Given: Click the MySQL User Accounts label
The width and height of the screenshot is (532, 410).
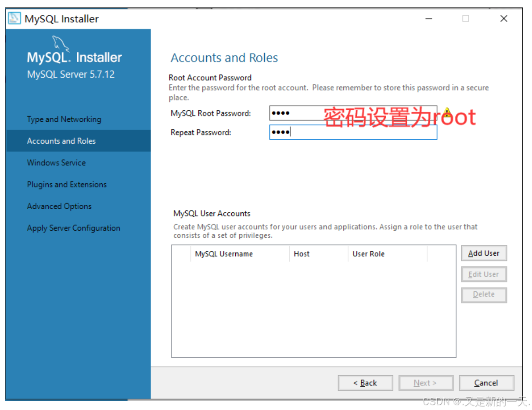Looking at the screenshot, I should pos(212,214).
